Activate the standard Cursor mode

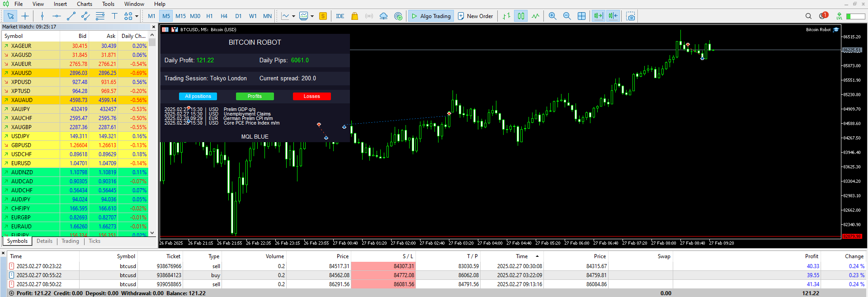(x=10, y=16)
